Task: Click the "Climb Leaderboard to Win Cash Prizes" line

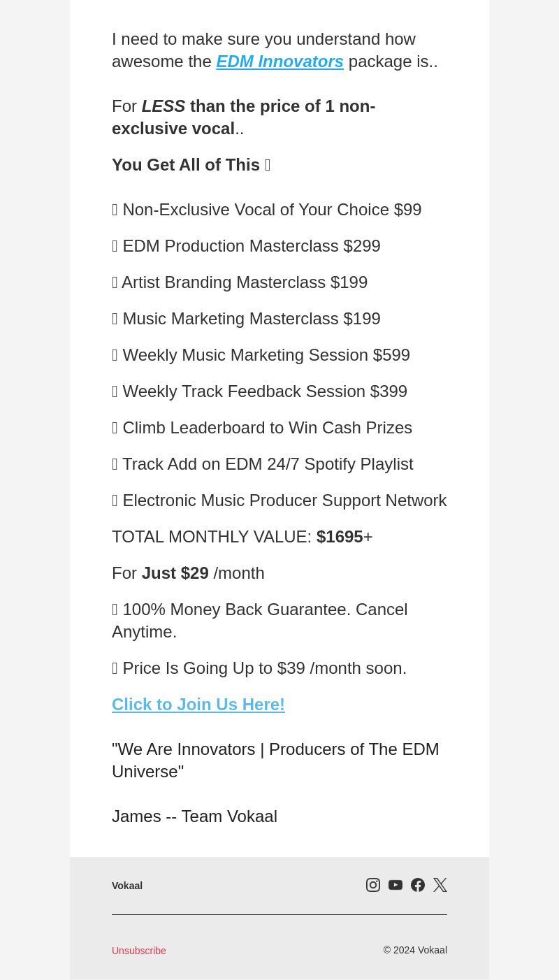Action: 262,428
